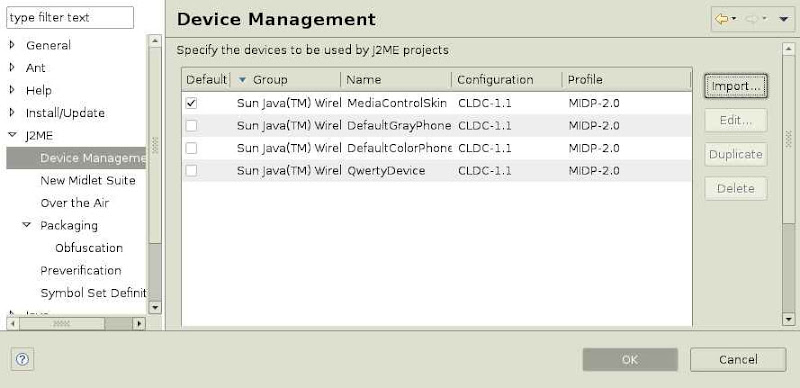Click the Import... button
Image resolution: width=800 pixels, height=388 pixels.
click(736, 86)
